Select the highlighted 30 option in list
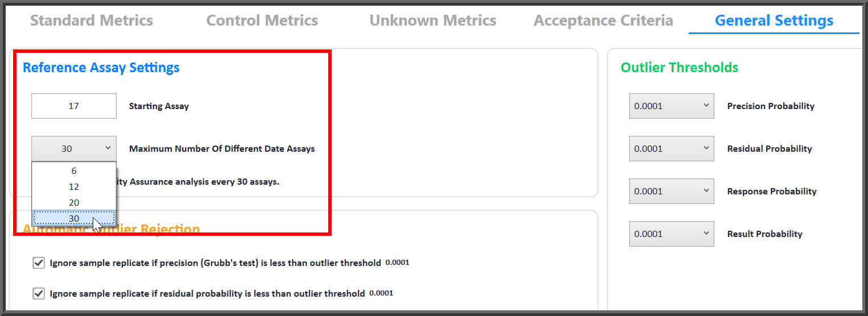Screen dimensions: 868x316 tap(74, 219)
